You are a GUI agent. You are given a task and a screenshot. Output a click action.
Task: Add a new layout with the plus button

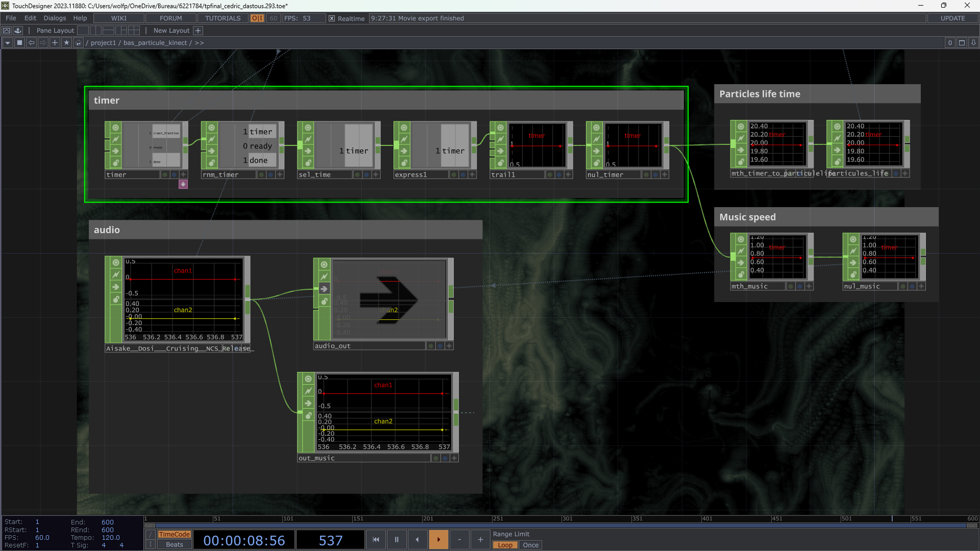point(199,31)
